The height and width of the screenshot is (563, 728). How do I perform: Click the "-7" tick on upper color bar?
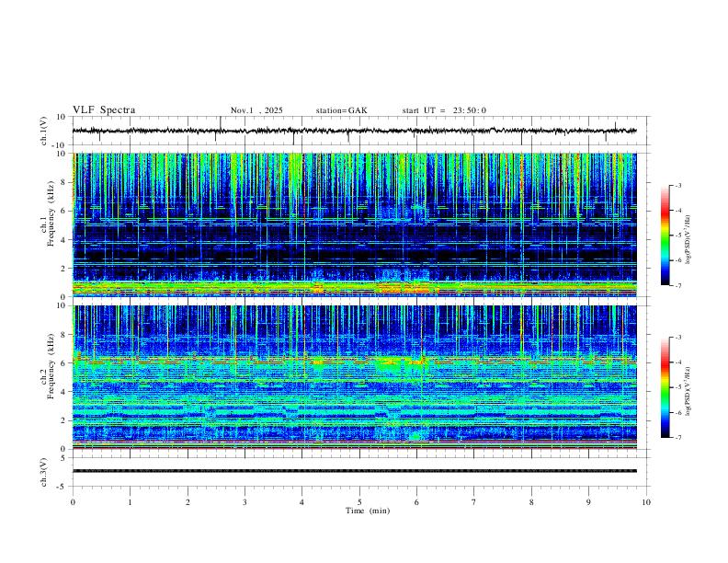[x=677, y=285]
